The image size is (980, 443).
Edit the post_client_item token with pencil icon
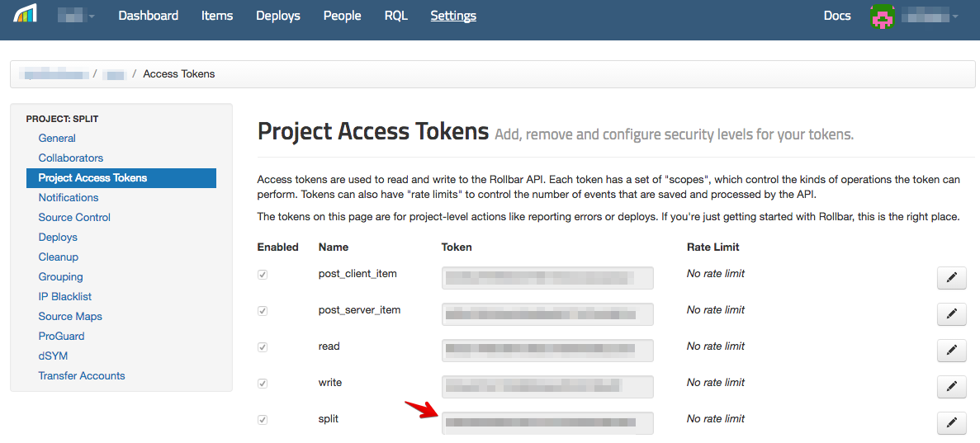pos(951,278)
